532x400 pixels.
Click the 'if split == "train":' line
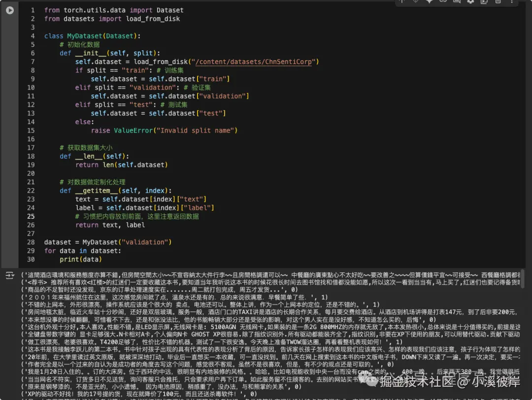tap(129, 70)
